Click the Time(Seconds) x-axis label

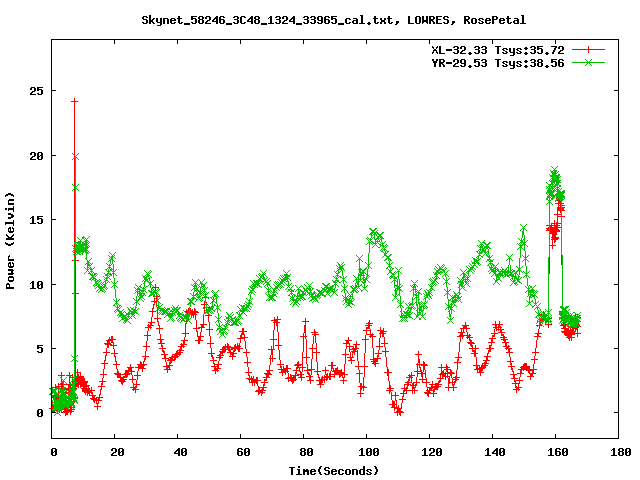pos(333,471)
